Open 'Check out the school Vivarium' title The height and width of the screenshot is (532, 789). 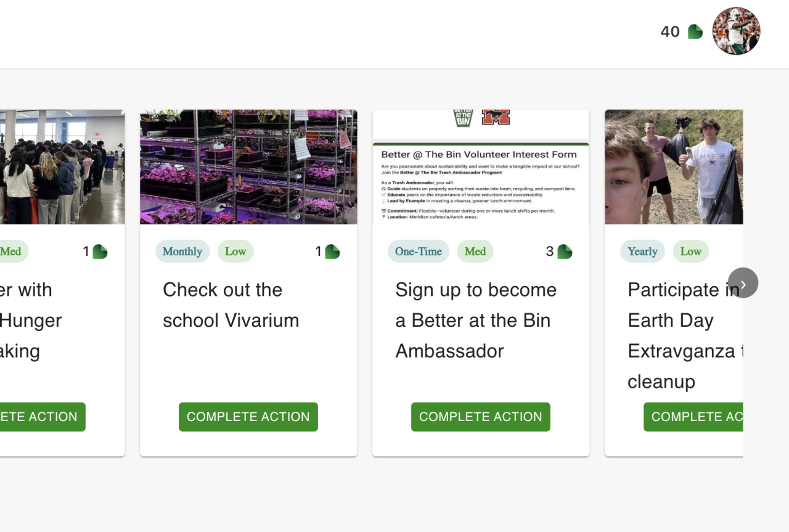click(231, 305)
